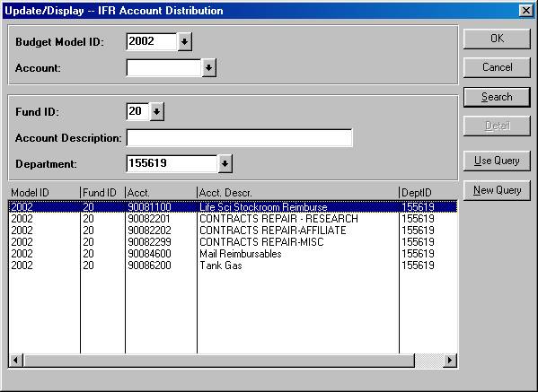
Task: Start a New Query
Action: [497, 190]
